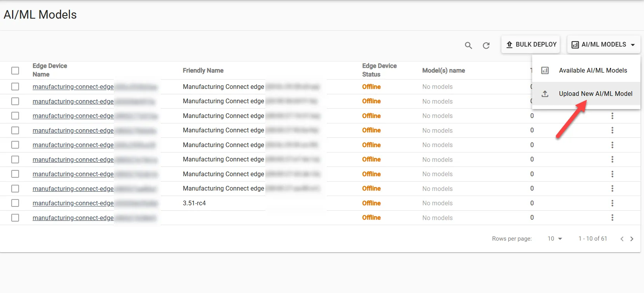Expand the AI/ML MODELS dropdown button

604,45
